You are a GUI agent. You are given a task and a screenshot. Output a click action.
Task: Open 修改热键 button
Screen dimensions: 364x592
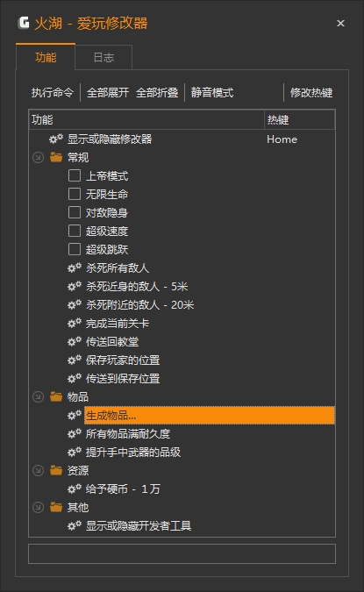(311, 92)
